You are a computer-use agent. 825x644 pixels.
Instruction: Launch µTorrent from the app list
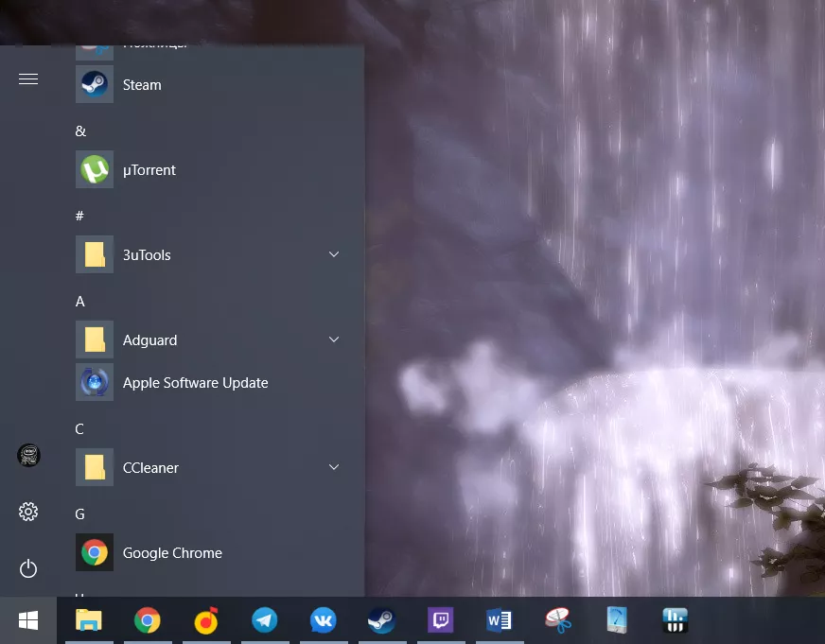pyautogui.click(x=210, y=169)
